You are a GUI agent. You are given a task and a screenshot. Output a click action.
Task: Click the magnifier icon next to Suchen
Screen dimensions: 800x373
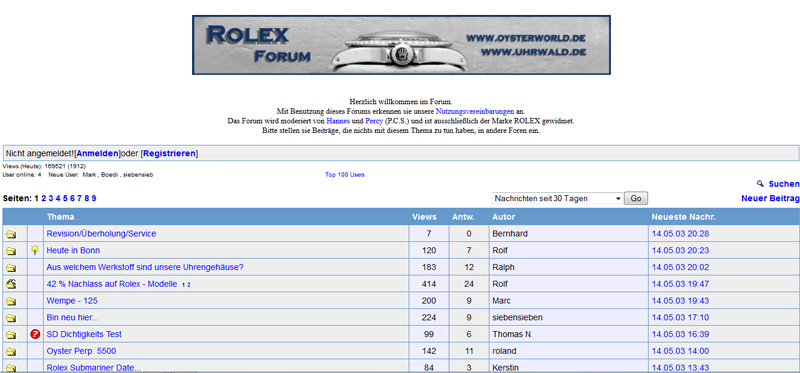click(x=760, y=184)
